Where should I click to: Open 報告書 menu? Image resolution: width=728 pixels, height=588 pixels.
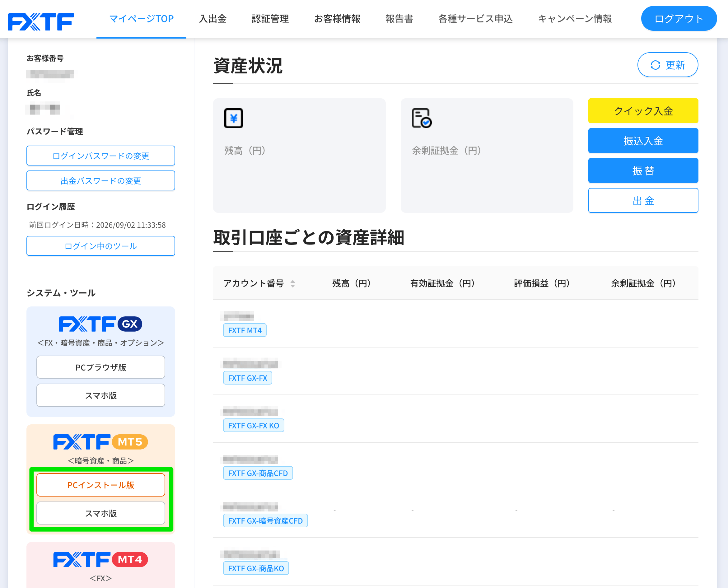(399, 19)
